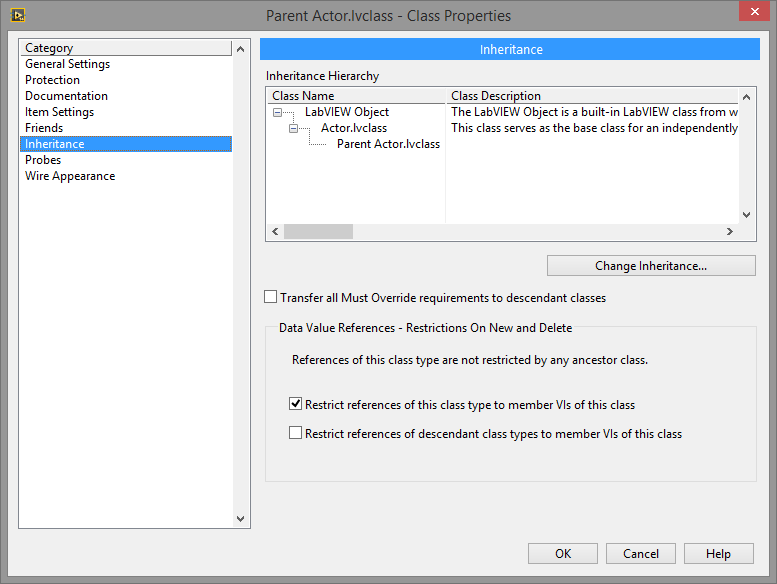
Task: Enable Transfer all Must Override requirements
Action: (271, 297)
